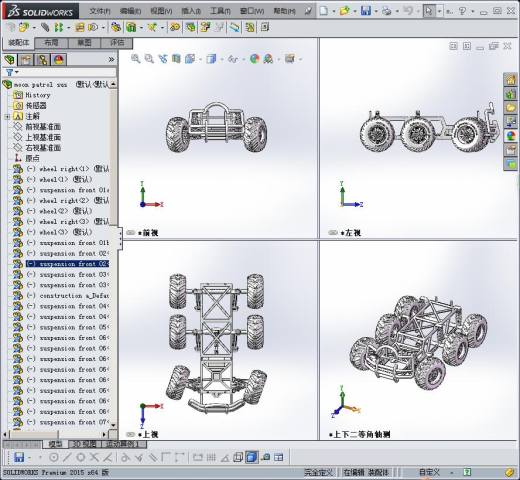
Task: Expand the 注解 annotations tree node
Action: click(7, 116)
